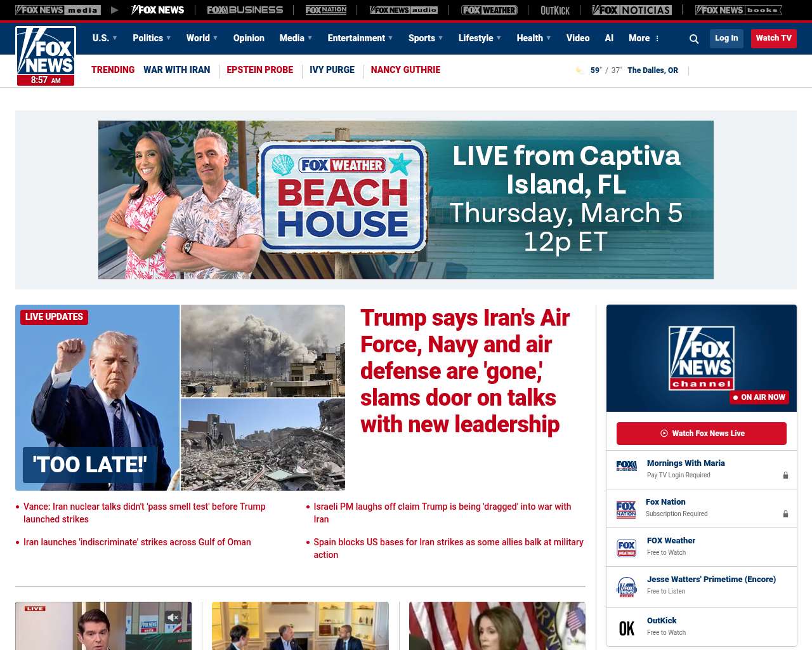The width and height of the screenshot is (812, 650).
Task: Click the Fox Nation sidebar link
Action: click(665, 502)
